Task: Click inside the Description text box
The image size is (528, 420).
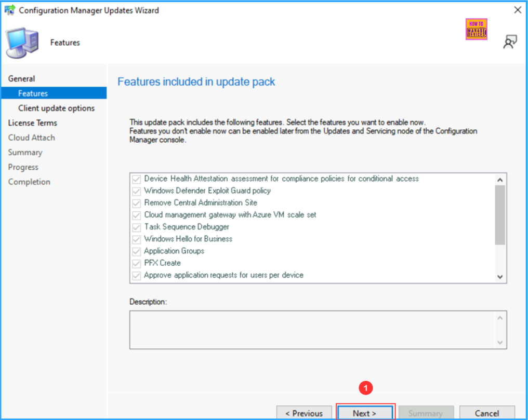Action: pos(312,330)
